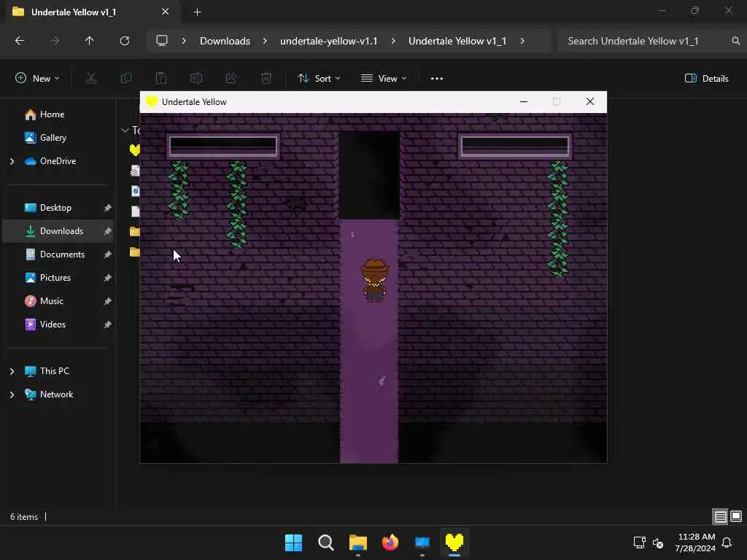Open the New dropdown menu
Viewport: 747px width, 560px height.
37,78
